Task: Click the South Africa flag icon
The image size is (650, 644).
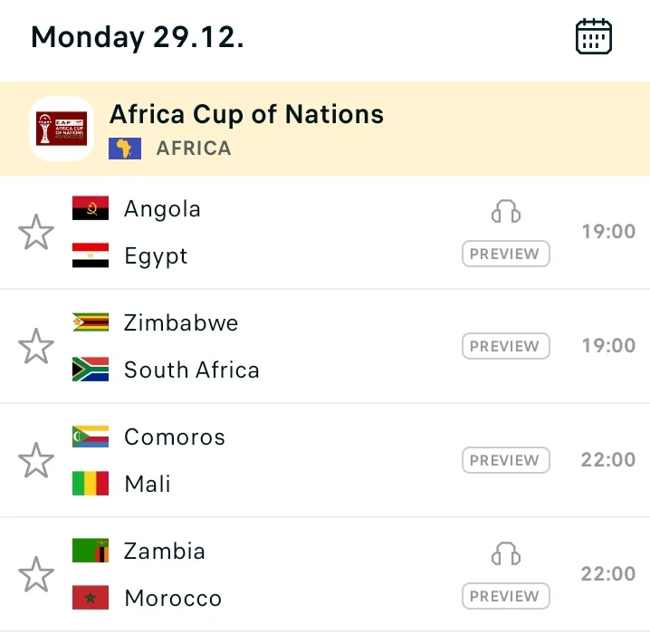Action: (x=91, y=369)
